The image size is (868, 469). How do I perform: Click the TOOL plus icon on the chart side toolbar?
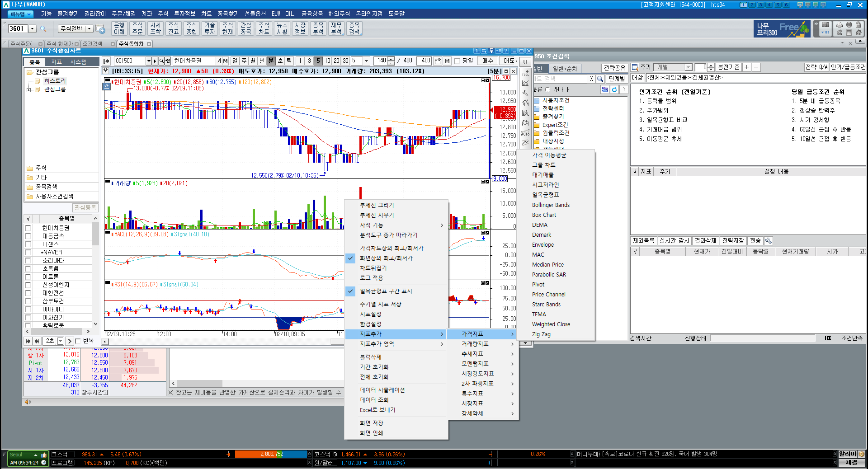pos(525,73)
